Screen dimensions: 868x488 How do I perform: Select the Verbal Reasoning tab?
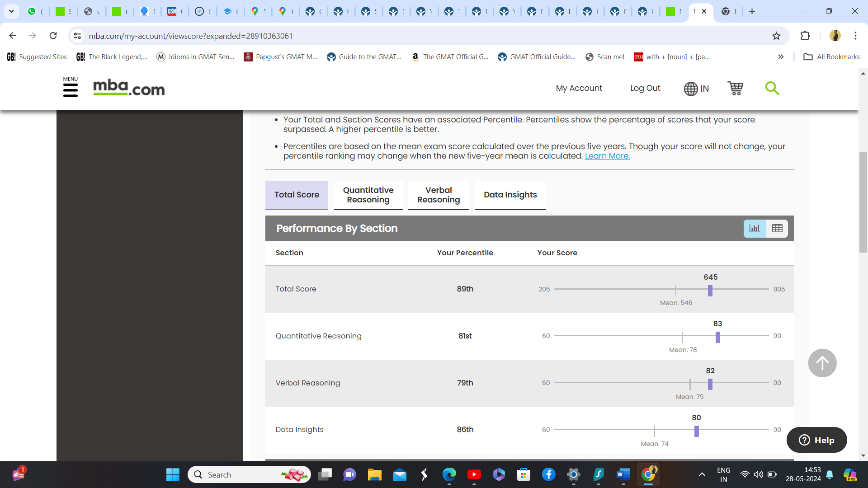(x=438, y=195)
